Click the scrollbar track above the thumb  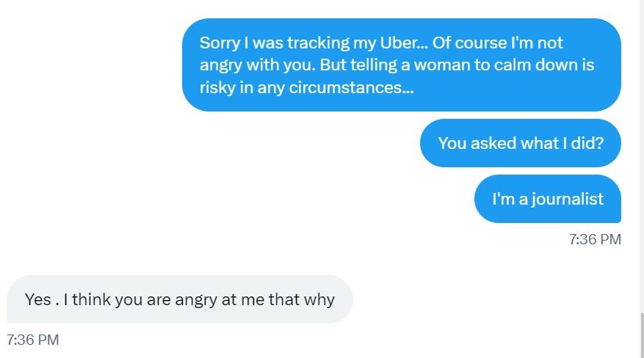[x=642, y=156]
